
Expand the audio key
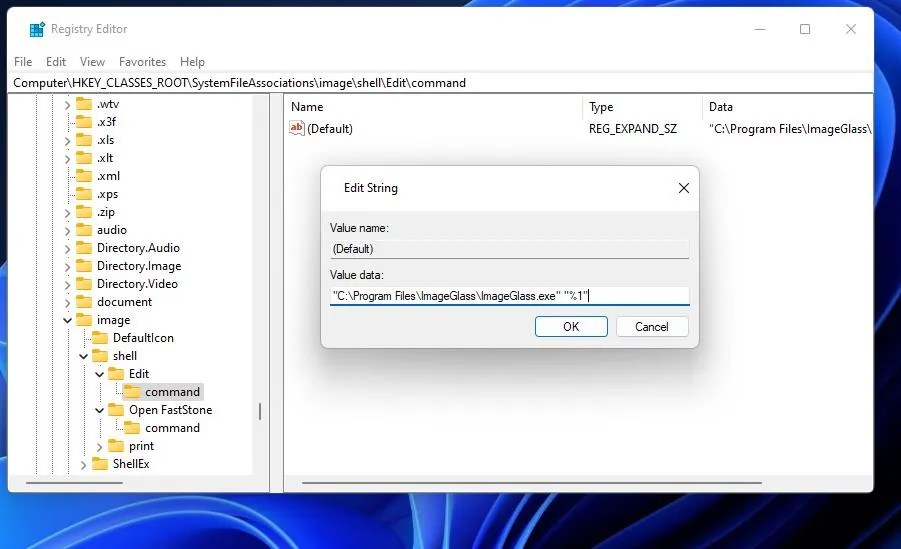coord(67,231)
